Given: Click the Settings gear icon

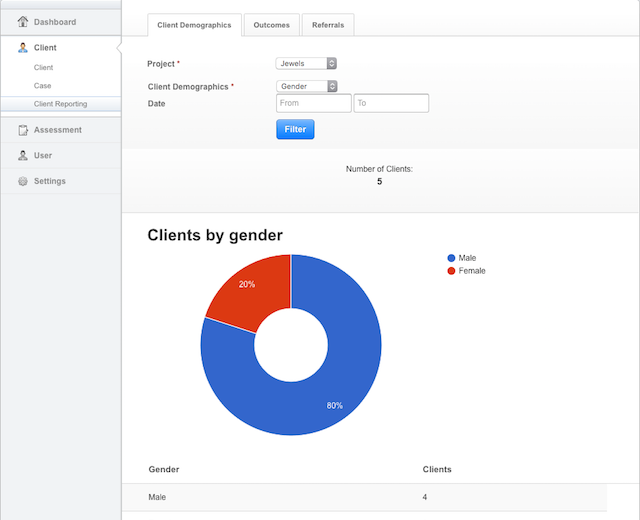Looking at the screenshot, I should click(23, 181).
